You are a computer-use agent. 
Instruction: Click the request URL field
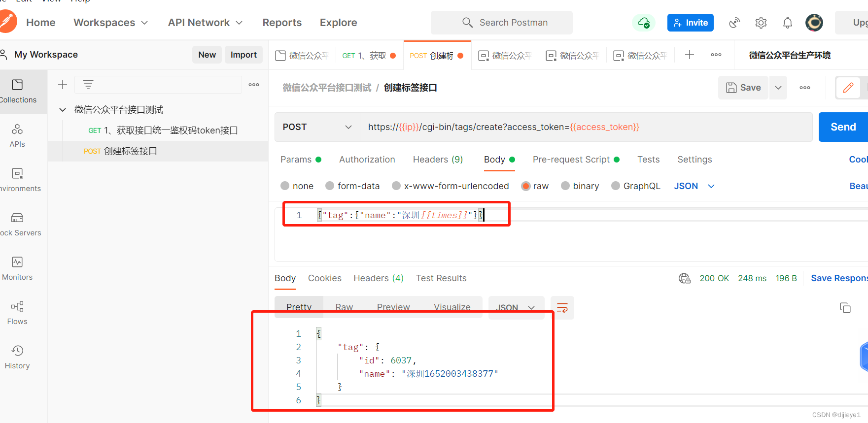point(586,127)
